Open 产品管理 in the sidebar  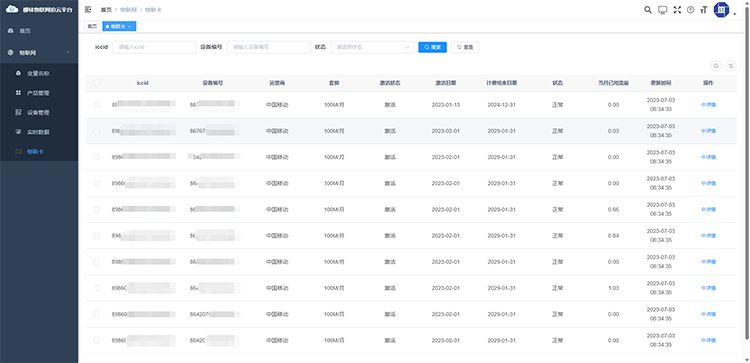[39, 93]
